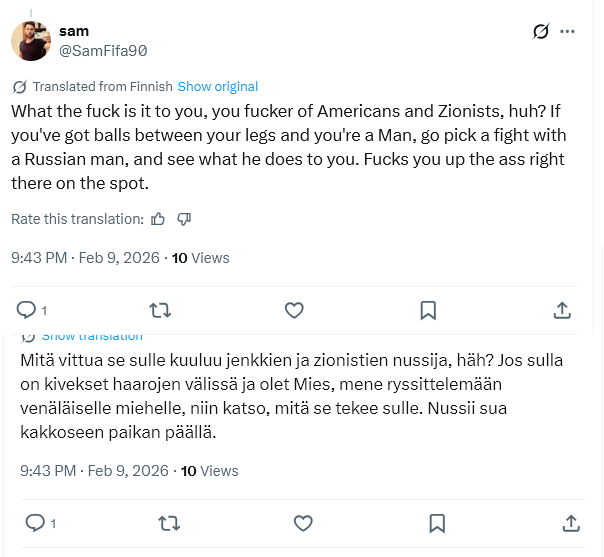This screenshot has height=557, width=604.
Task: Rate the translation with thumbs down
Action: coord(184,219)
